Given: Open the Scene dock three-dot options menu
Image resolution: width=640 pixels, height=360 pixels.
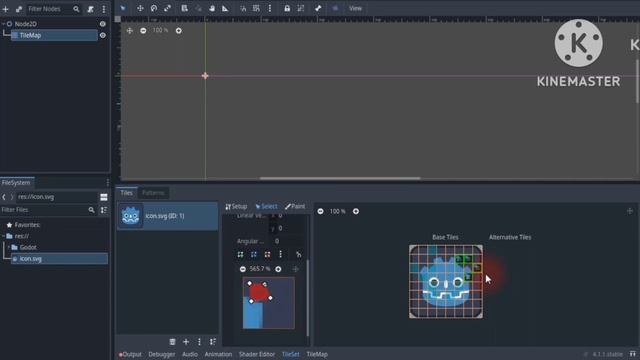Looking at the screenshot, I should pos(104,9).
